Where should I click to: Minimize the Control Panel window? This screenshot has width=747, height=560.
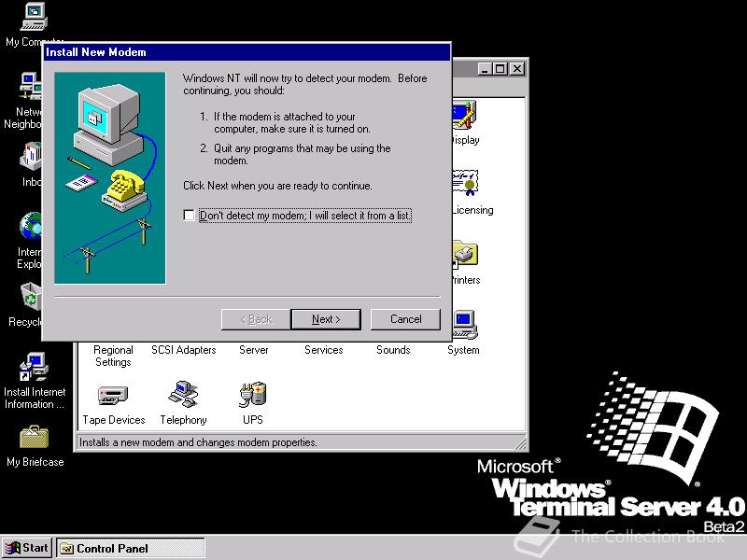click(484, 69)
